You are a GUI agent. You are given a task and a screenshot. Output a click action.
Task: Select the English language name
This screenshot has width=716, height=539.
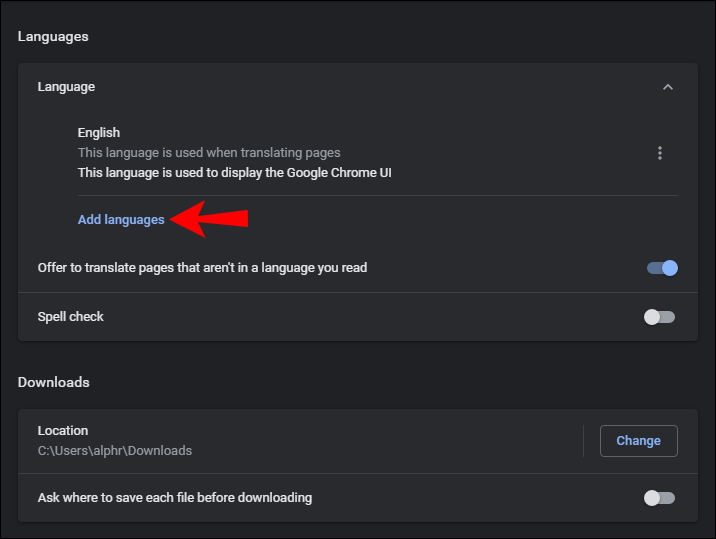[99, 133]
